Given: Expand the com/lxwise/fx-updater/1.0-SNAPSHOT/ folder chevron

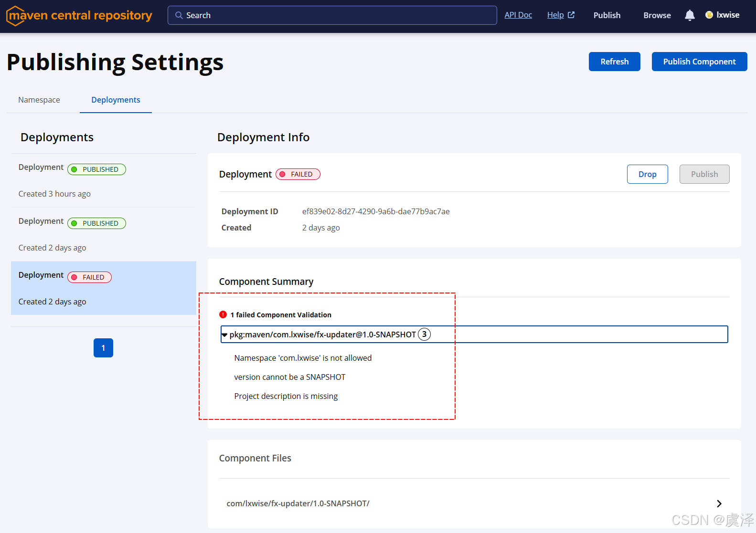Looking at the screenshot, I should [x=719, y=503].
